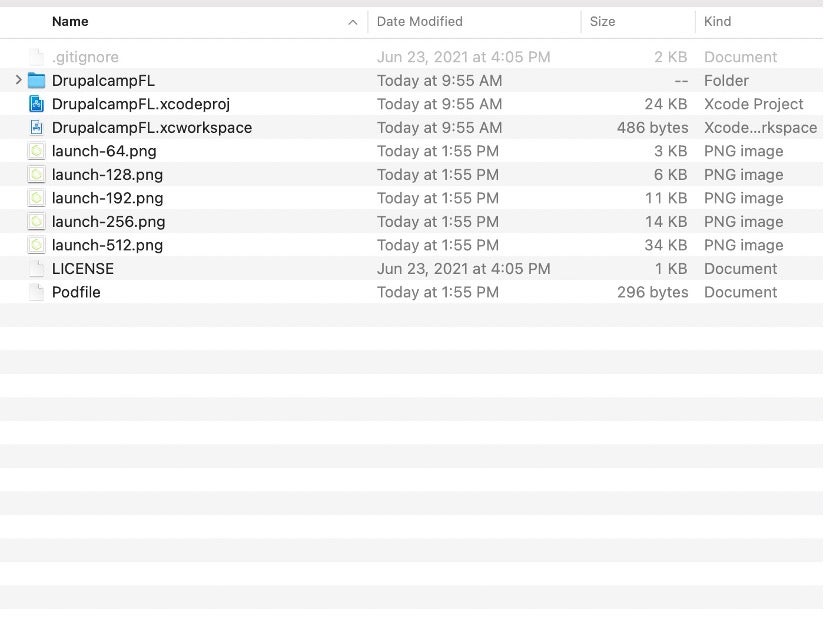Toggle sort order arrow in Name column
The image size is (824, 630).
coord(352,22)
